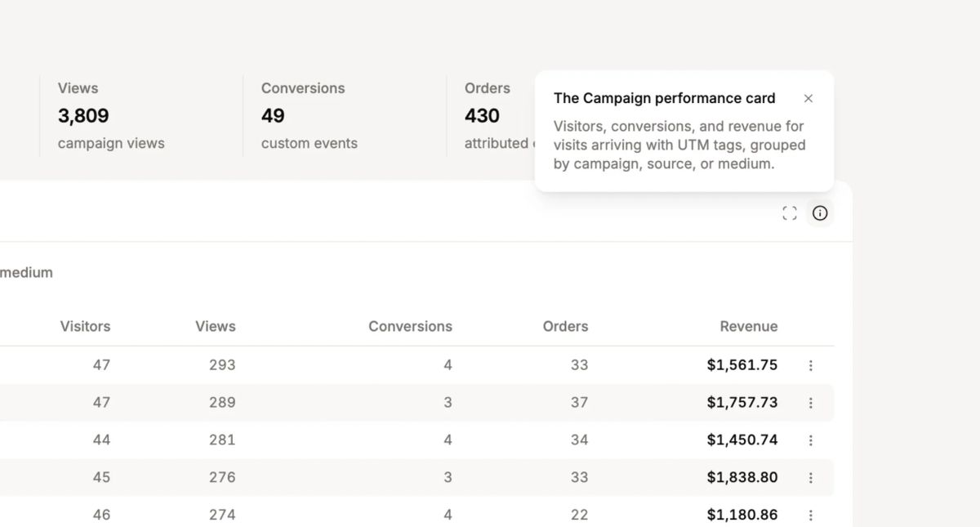Viewport: 980px width, 527px height.
Task: Click the revenue cell $1,180.86
Action: (x=742, y=515)
